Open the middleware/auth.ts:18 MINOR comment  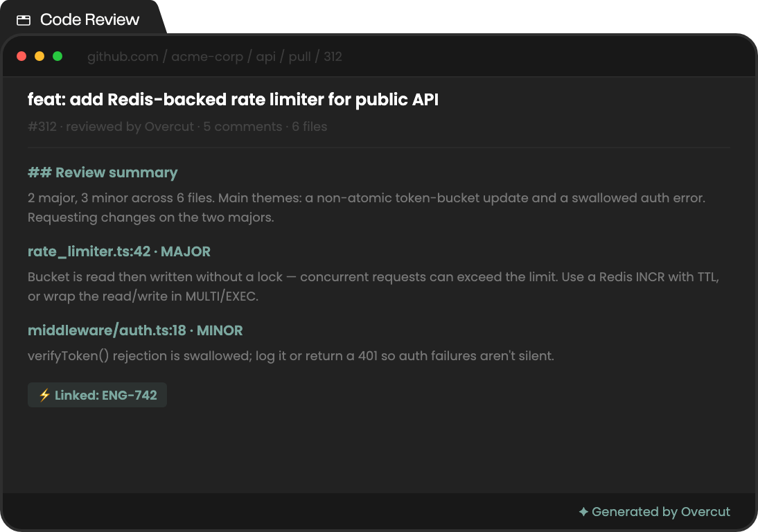[x=135, y=330]
